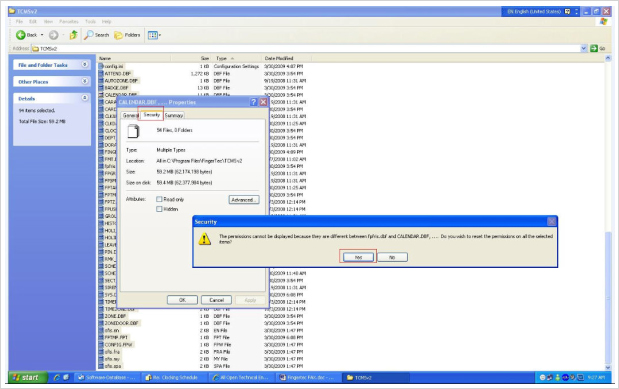The width and height of the screenshot is (619, 389).
Task: Click the warning icon in Security dialog
Action: click(x=204, y=239)
